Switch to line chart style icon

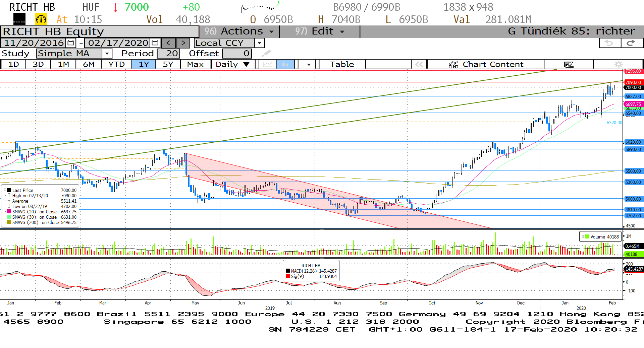pyautogui.click(x=268, y=64)
